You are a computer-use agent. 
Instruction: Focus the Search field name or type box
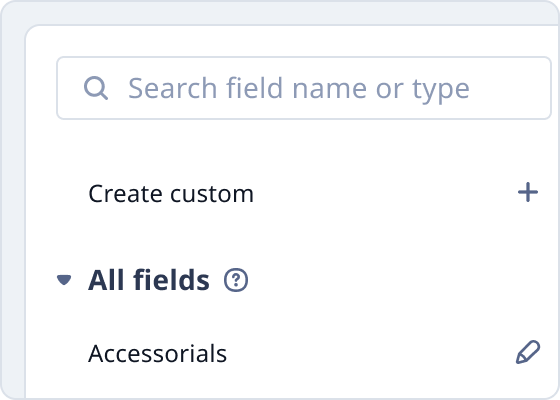tap(304, 88)
